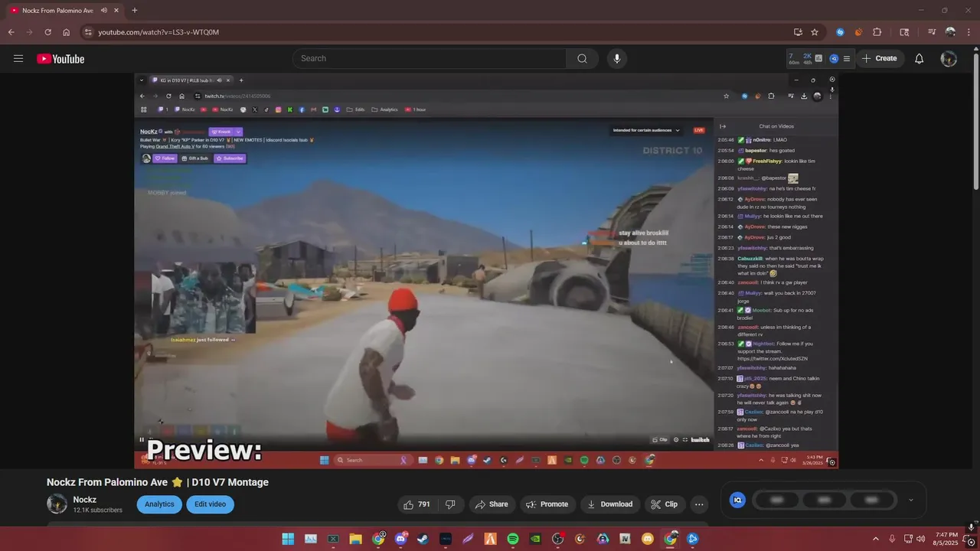The width and height of the screenshot is (980, 551).
Task: Like the video with 791 likes
Action: [417, 504]
